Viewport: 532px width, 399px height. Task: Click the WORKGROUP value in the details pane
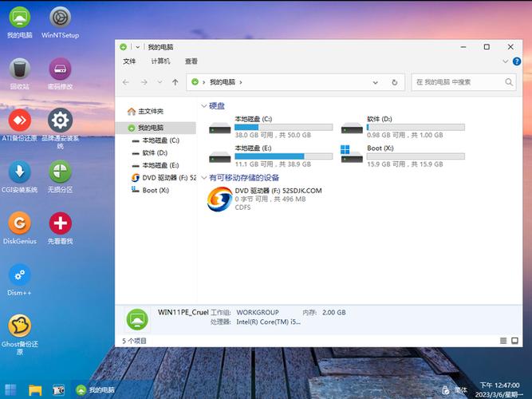(x=258, y=312)
